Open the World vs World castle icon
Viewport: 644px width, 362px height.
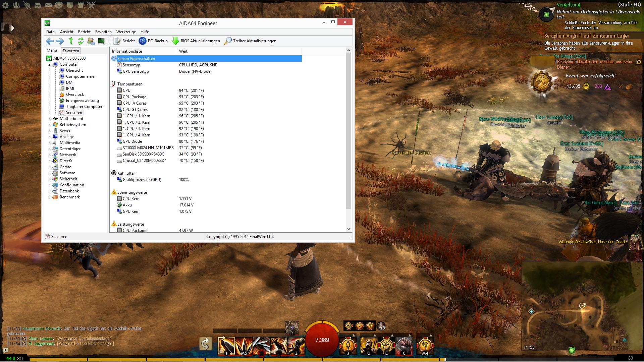[x=80, y=5]
